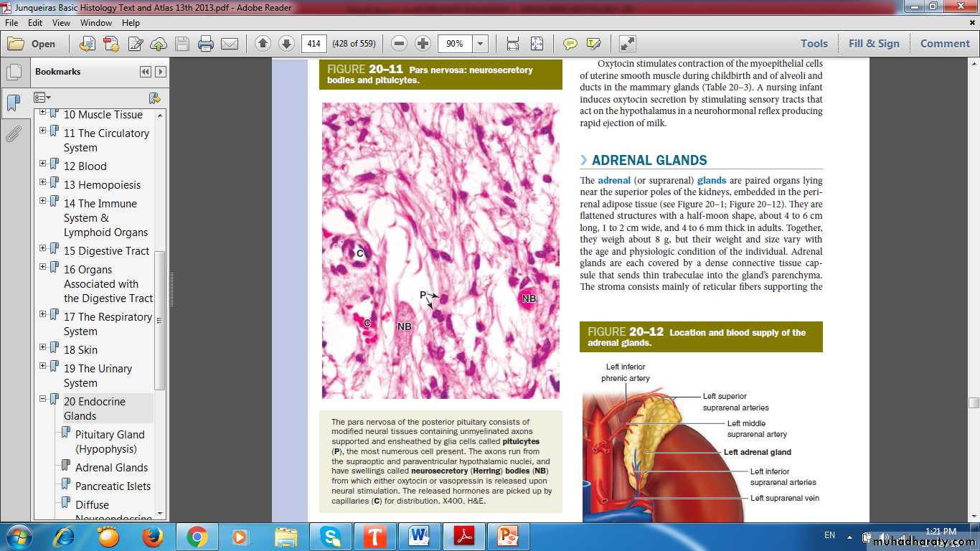
Task: Toggle fit one full page view
Action: coord(537,44)
